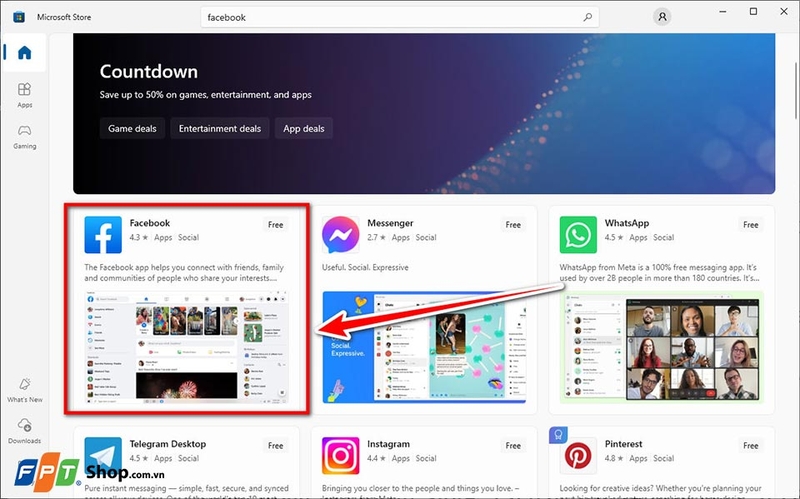Open the Messenger app icon
Screen dimensions: 800x499
coord(341,235)
